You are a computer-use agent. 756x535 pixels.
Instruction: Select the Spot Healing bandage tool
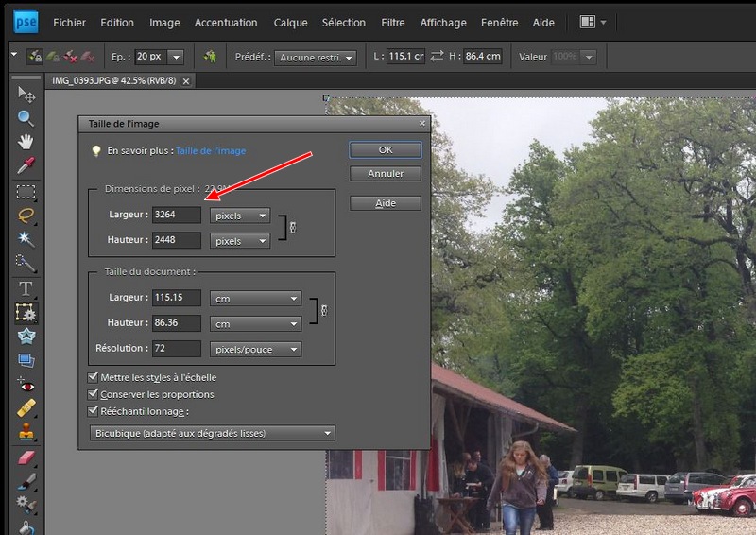tap(26, 408)
